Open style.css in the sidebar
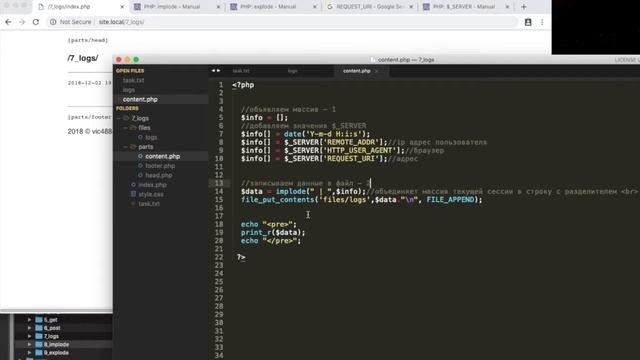This screenshot has width=640, height=360. [151, 194]
